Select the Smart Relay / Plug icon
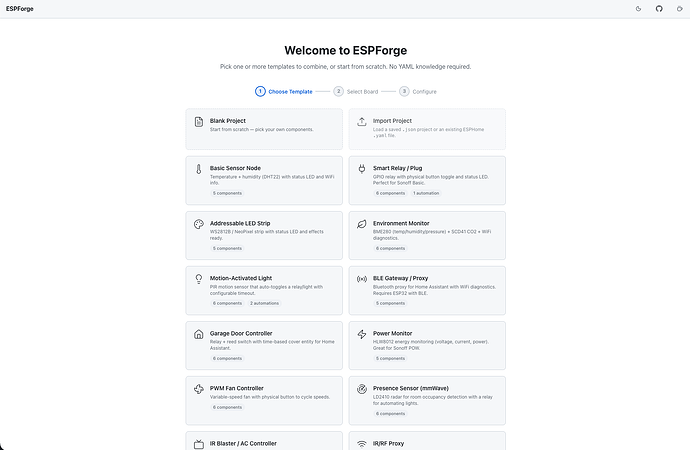This screenshot has width=690, height=450. coord(362,169)
